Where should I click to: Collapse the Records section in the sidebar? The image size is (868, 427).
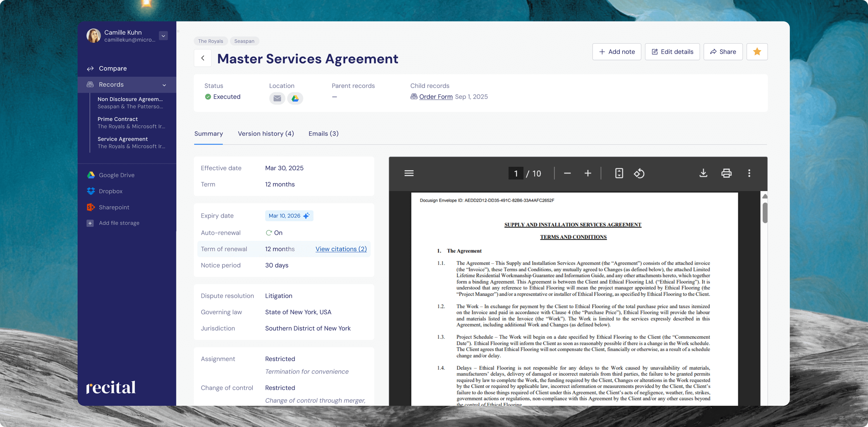[164, 84]
